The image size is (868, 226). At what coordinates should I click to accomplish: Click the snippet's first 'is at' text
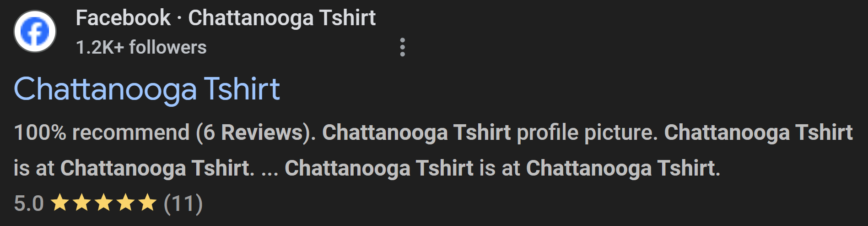pos(34,168)
